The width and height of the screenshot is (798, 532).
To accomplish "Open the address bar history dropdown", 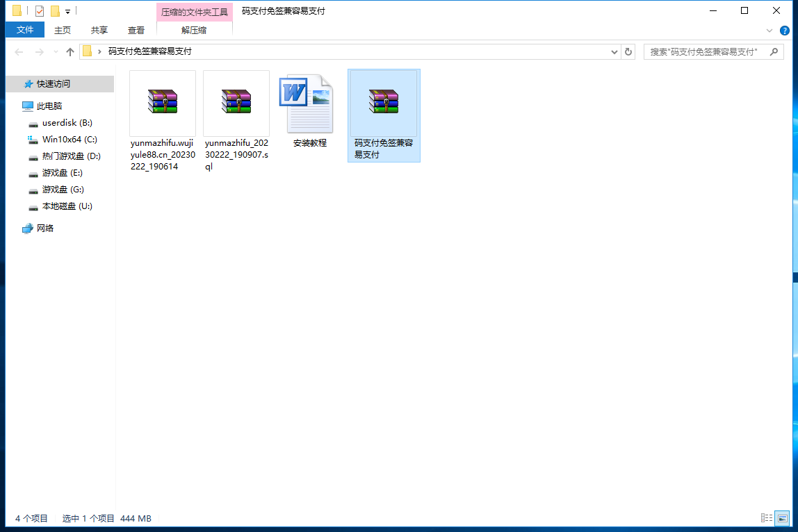I will tap(614, 52).
